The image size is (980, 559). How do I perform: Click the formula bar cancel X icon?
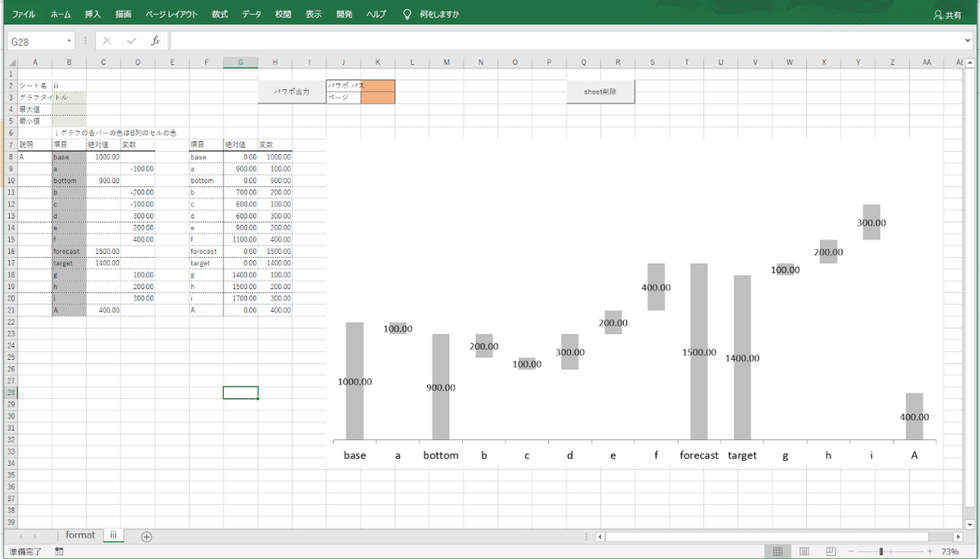click(x=107, y=41)
